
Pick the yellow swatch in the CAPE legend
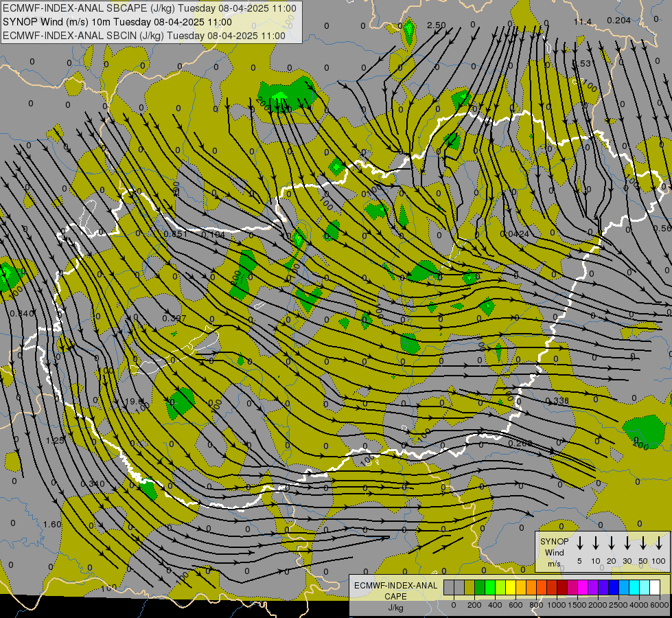(x=511, y=587)
